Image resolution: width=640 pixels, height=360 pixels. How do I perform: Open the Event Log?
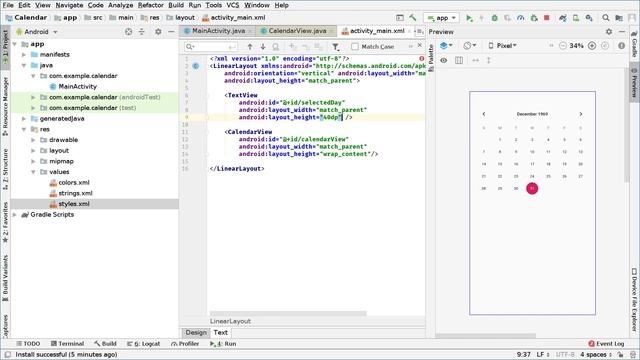[x=606, y=344]
